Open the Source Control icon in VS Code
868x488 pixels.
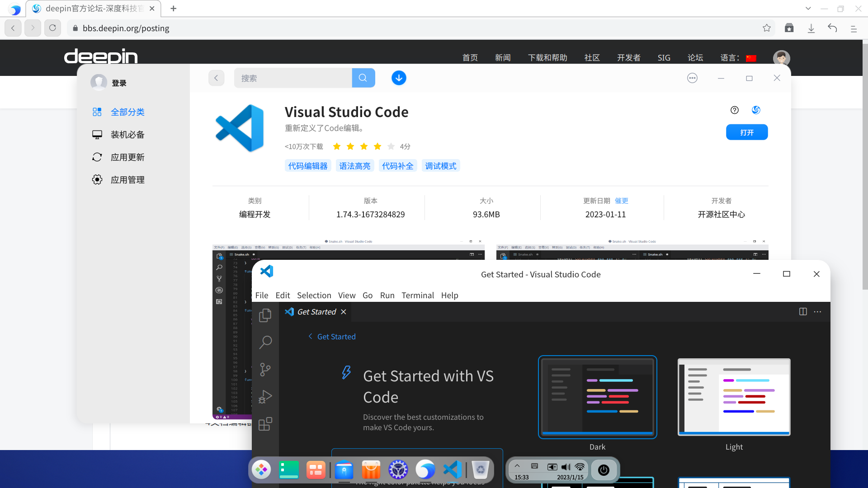point(265,370)
